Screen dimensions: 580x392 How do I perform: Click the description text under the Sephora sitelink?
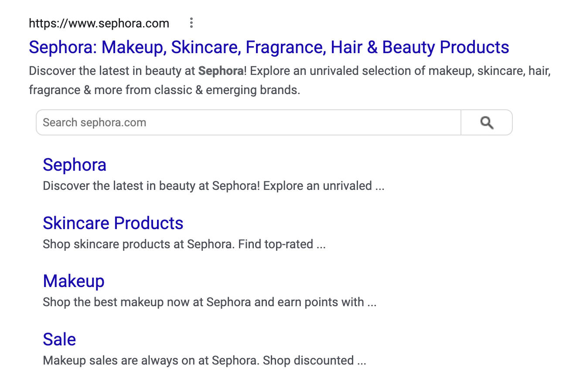tap(207, 186)
